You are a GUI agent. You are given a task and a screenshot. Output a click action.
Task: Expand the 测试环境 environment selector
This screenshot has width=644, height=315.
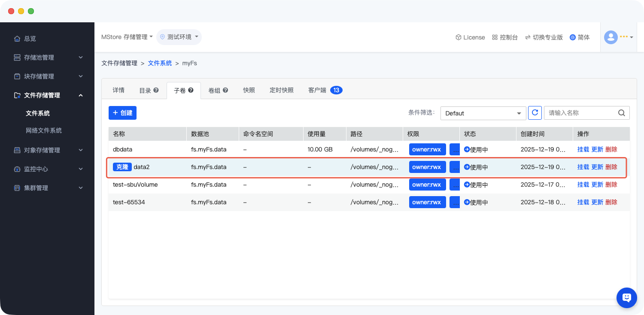(179, 37)
